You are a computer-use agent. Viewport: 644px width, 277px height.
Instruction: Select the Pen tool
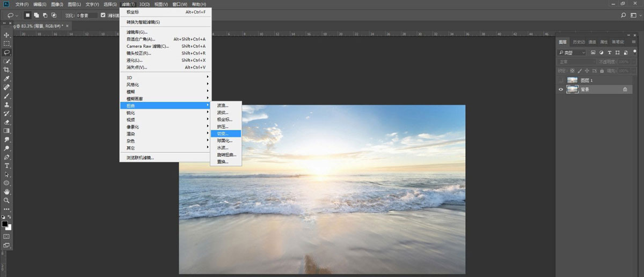(x=6, y=157)
